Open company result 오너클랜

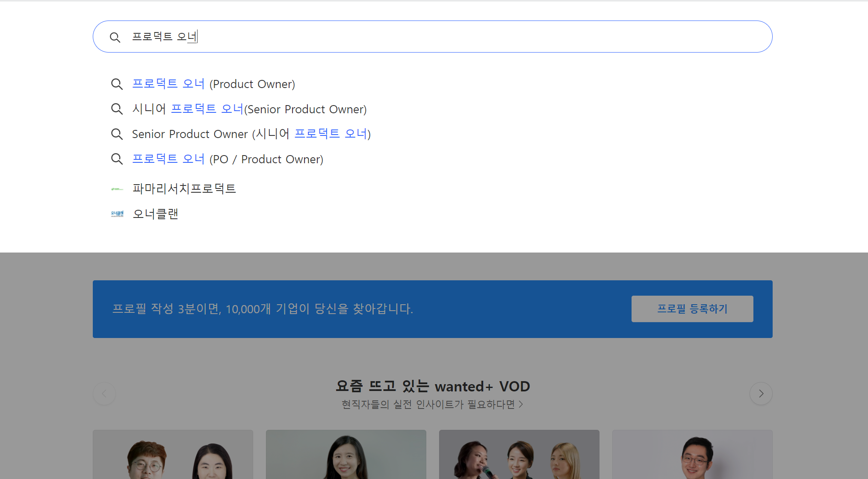tap(156, 214)
